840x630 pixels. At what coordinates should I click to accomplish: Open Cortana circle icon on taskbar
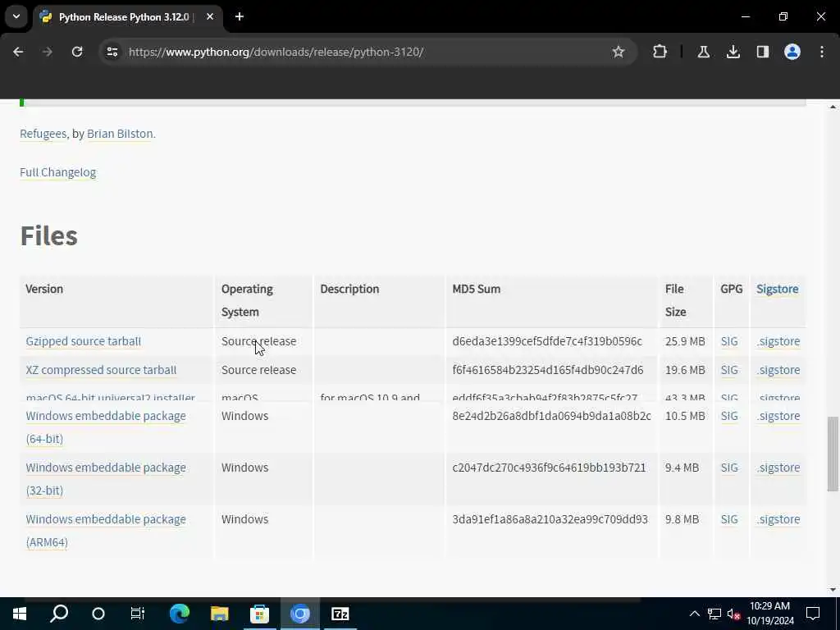tap(98, 614)
